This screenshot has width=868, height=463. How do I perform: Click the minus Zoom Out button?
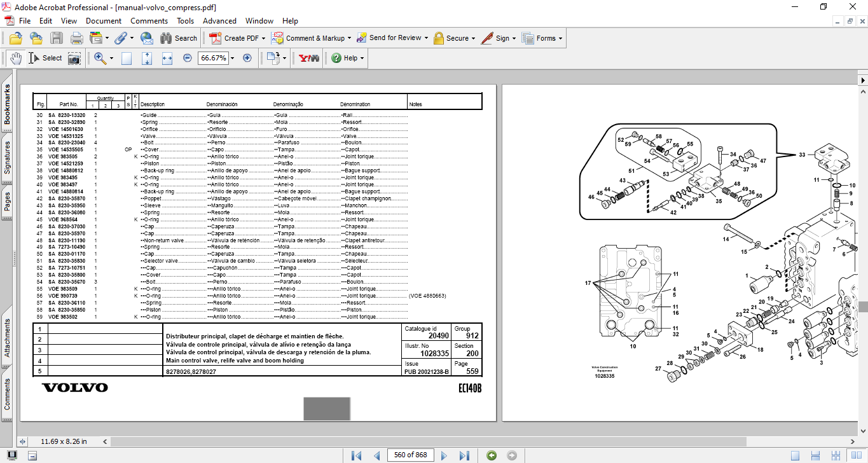[x=188, y=58]
